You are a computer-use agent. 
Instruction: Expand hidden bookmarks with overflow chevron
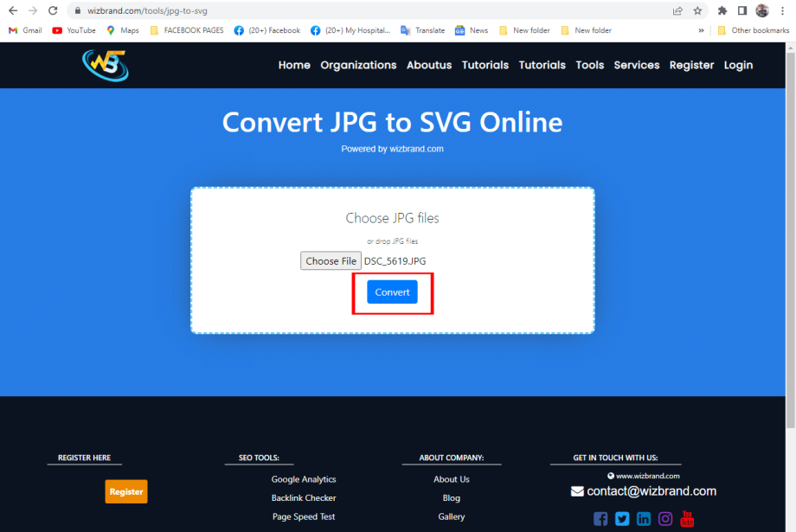tap(702, 29)
